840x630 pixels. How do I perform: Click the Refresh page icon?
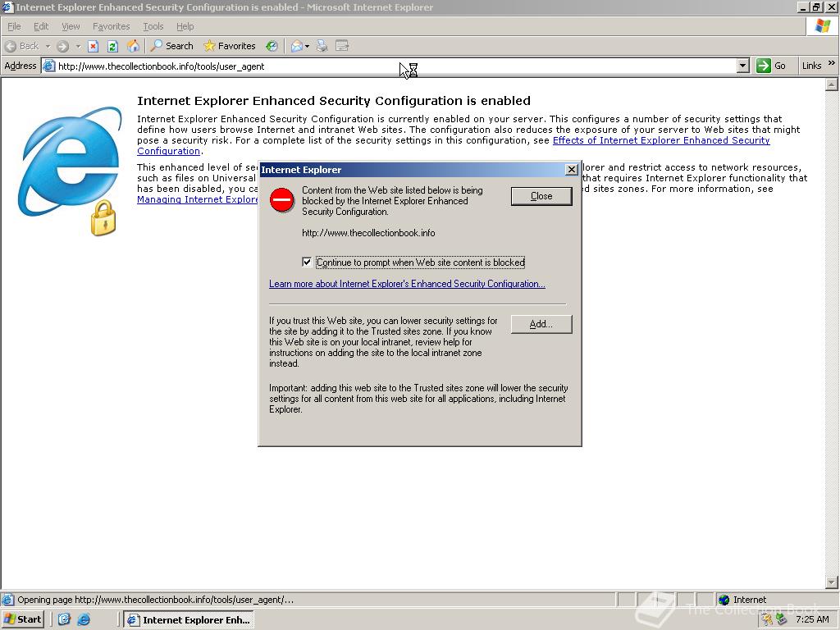[x=112, y=46]
